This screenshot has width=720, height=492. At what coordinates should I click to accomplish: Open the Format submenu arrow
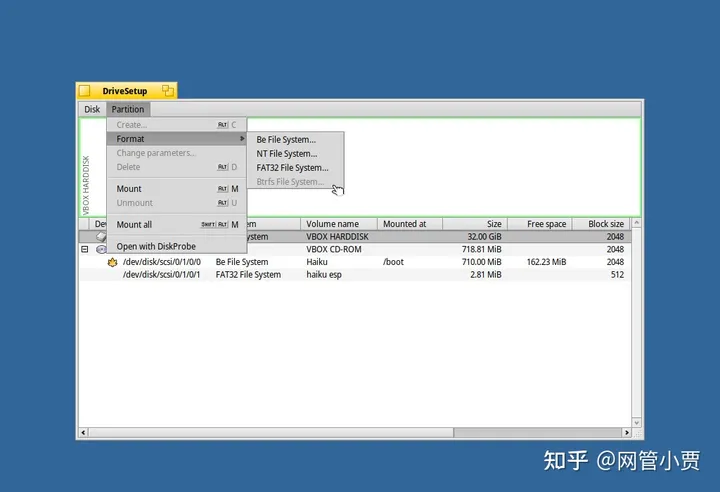[242, 138]
